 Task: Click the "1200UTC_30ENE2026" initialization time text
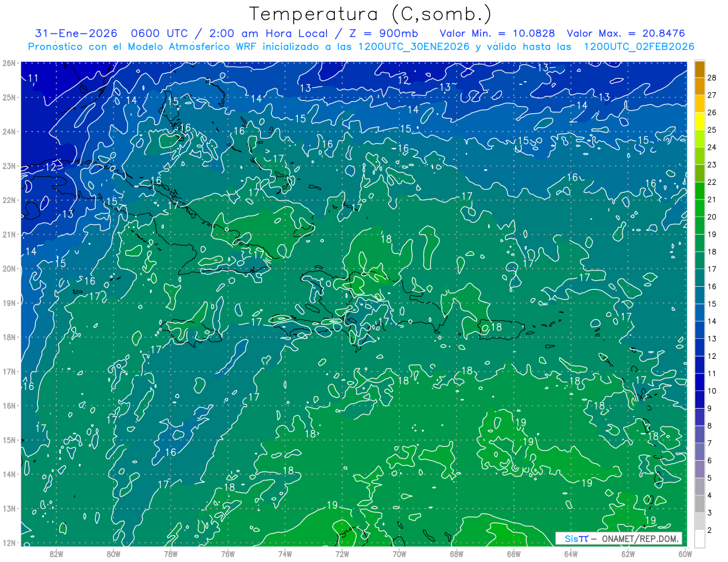tap(414, 47)
